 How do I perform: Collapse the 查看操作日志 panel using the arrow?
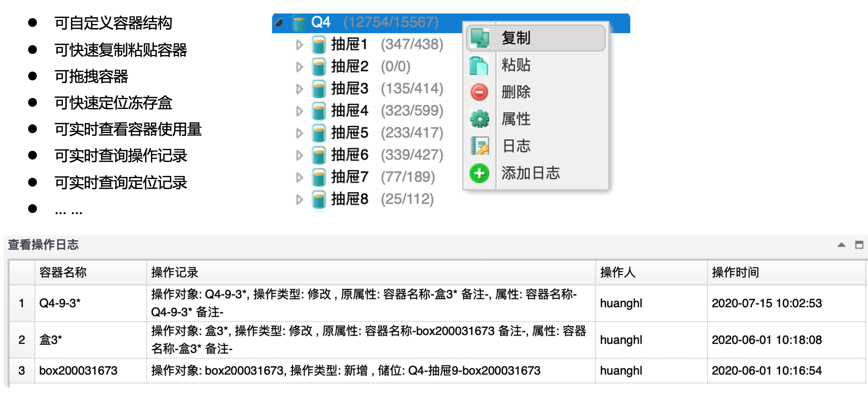coord(841,245)
